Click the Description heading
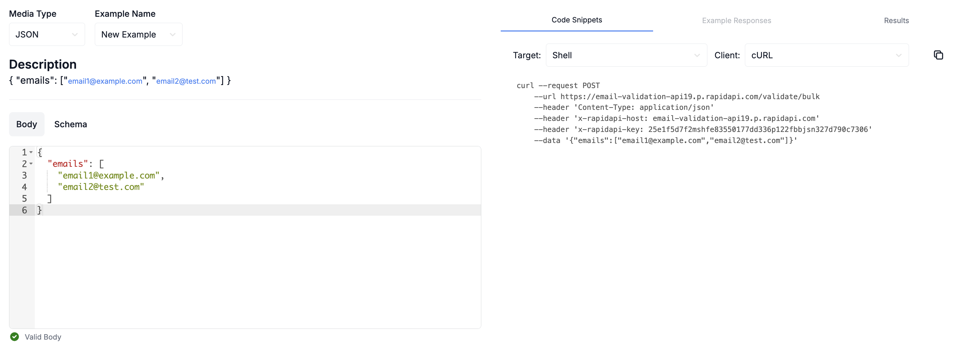This screenshot has width=980, height=357. pos(43,64)
